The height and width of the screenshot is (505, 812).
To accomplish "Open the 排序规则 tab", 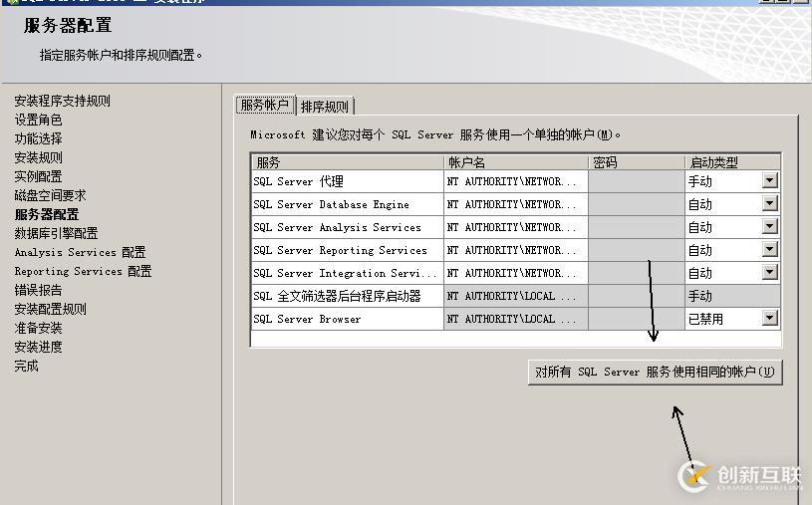I will pyautogui.click(x=325, y=107).
